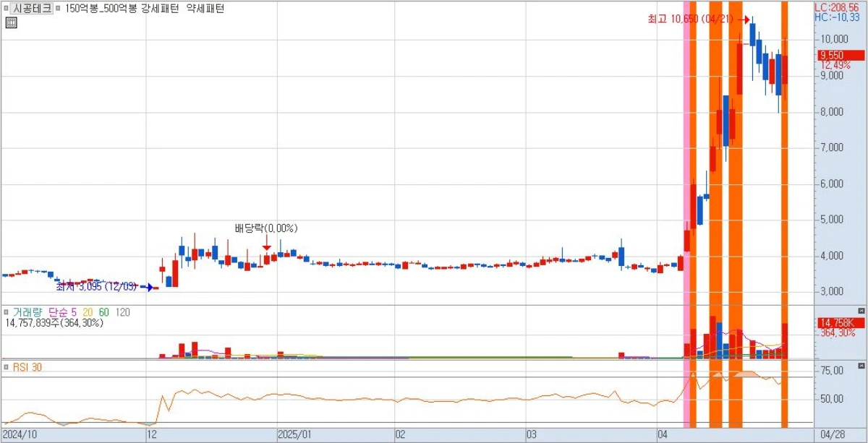This screenshot has width=868, height=443.
Task: Click the green 60 moving average label
Action: tap(104, 312)
